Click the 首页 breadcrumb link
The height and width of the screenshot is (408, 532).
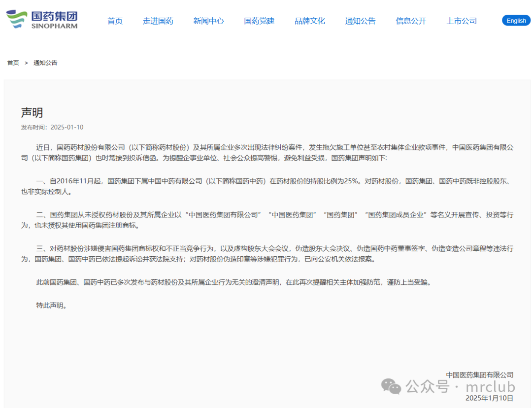coord(13,63)
